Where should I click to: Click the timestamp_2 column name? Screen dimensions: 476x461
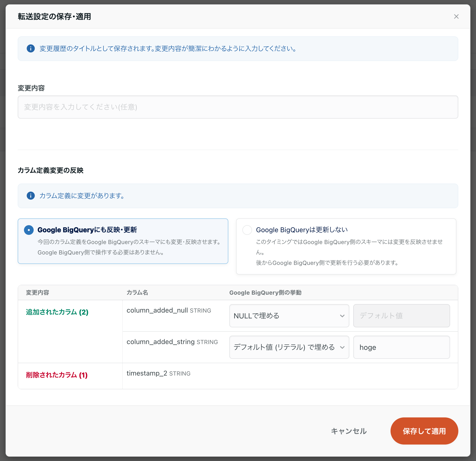click(147, 373)
